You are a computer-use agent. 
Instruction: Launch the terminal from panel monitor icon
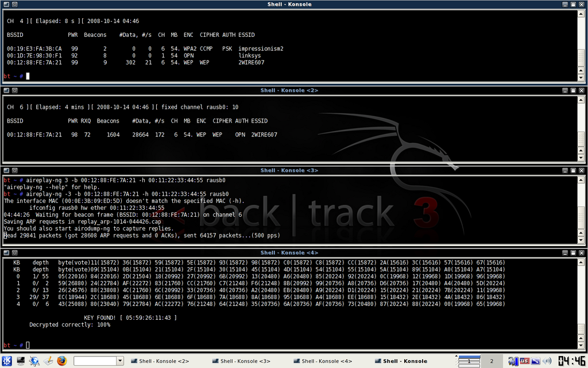(21, 361)
